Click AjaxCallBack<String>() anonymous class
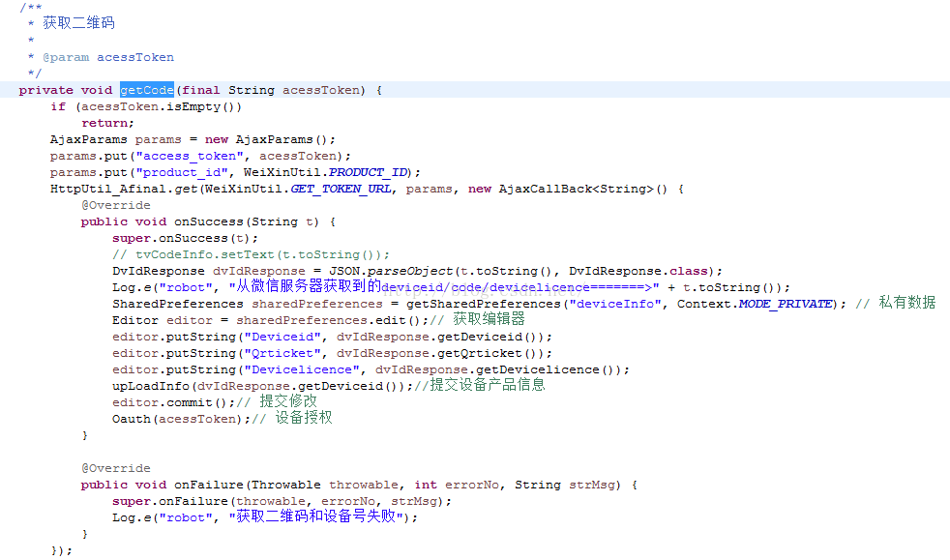Viewport: 950px width, 560px height. pyautogui.click(x=582, y=189)
